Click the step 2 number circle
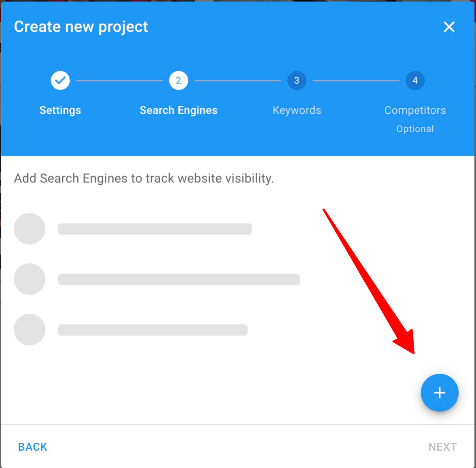This screenshot has width=476, height=468. (x=178, y=80)
